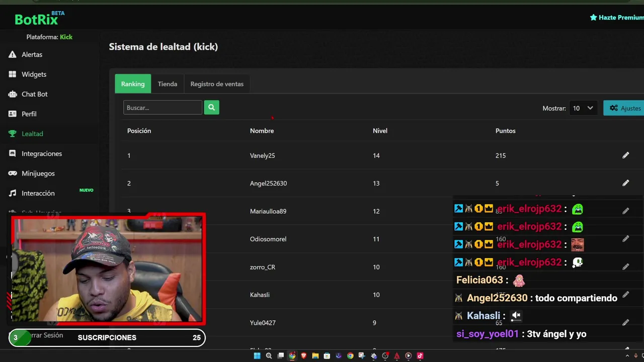Edit the zorro_CR ranking entry
Image resolution: width=644 pixels, height=362 pixels.
[x=625, y=267]
